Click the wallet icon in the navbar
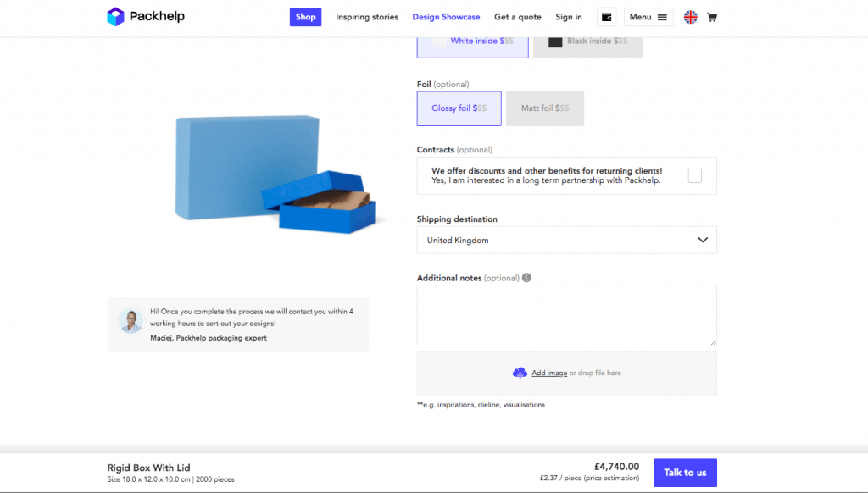 pos(606,16)
